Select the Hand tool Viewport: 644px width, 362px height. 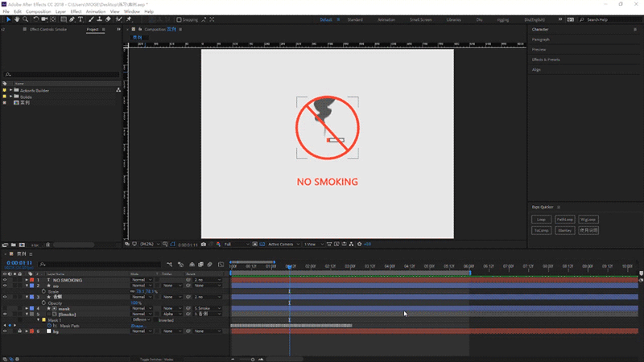click(x=17, y=19)
